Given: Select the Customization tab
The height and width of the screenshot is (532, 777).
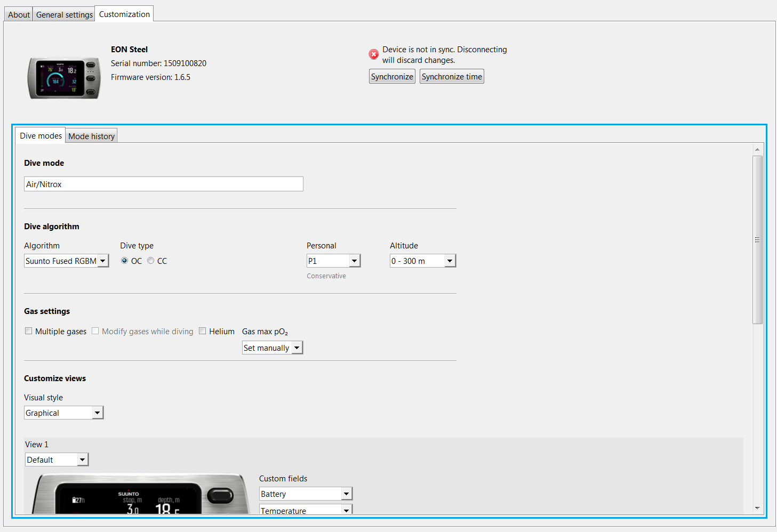Looking at the screenshot, I should 124,14.
